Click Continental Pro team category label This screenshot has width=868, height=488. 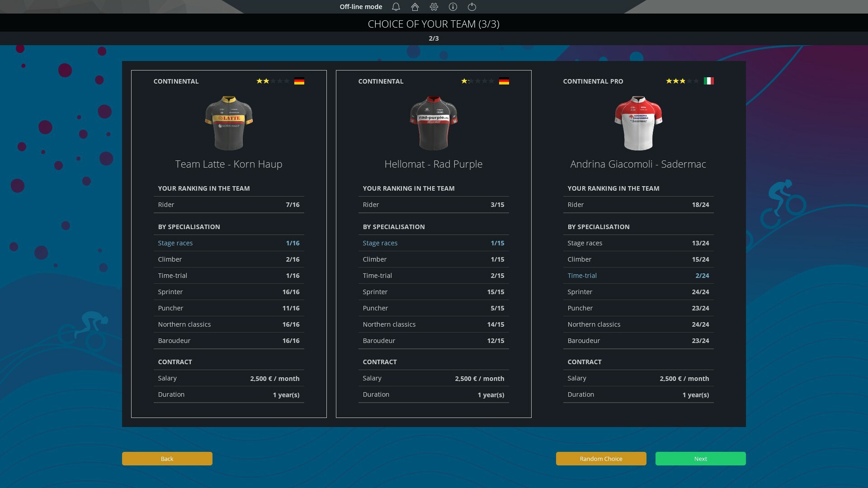593,81
